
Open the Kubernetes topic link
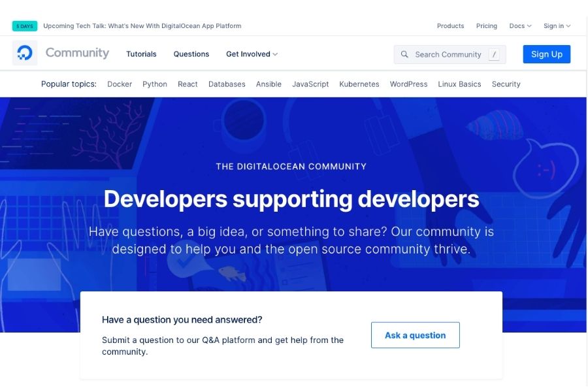359,84
